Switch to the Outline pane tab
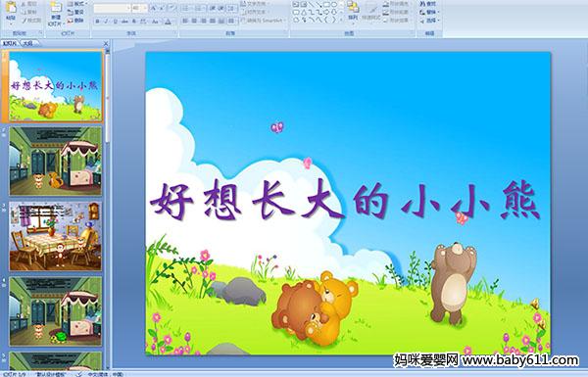This screenshot has width=588, height=377. (x=27, y=43)
